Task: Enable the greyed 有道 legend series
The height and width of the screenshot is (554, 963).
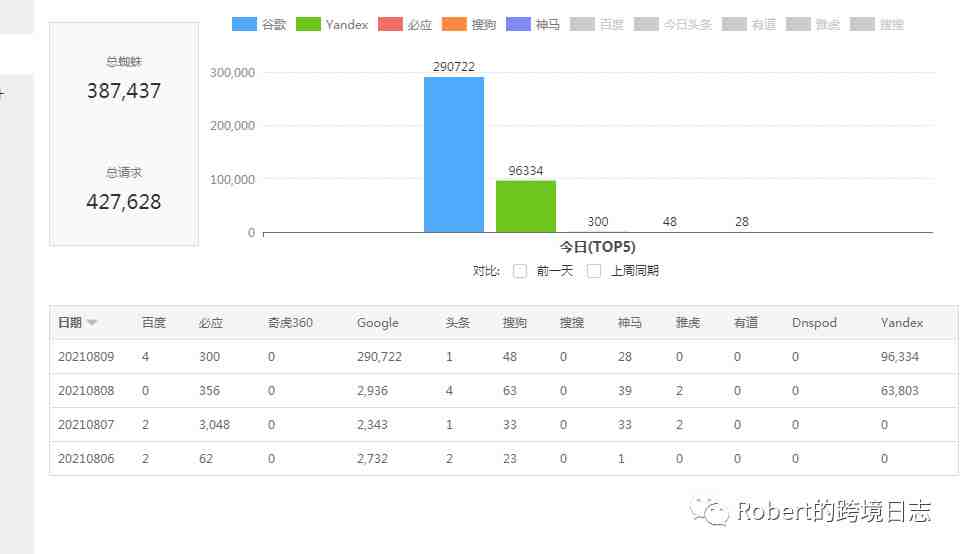Action: pyautogui.click(x=749, y=25)
